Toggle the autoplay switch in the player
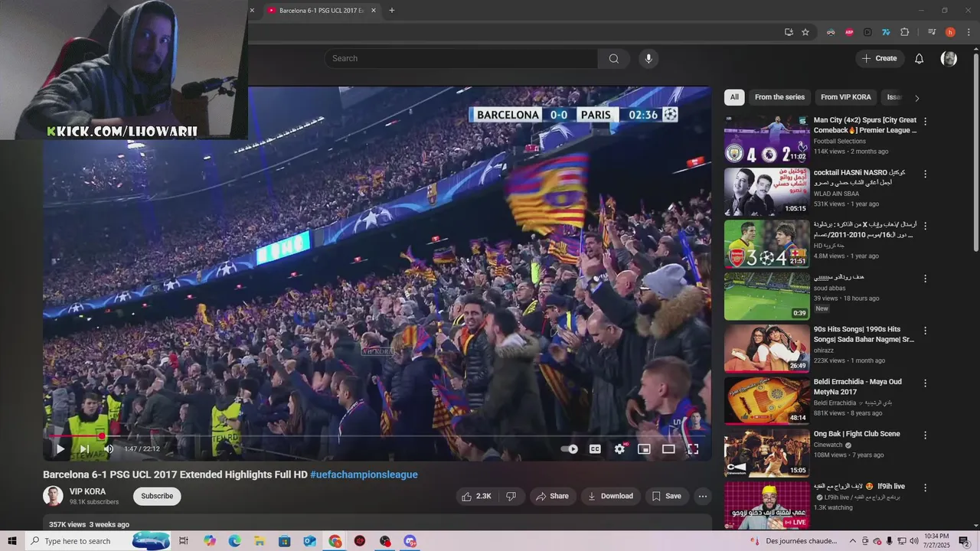The height and width of the screenshot is (551, 980). coord(570,449)
